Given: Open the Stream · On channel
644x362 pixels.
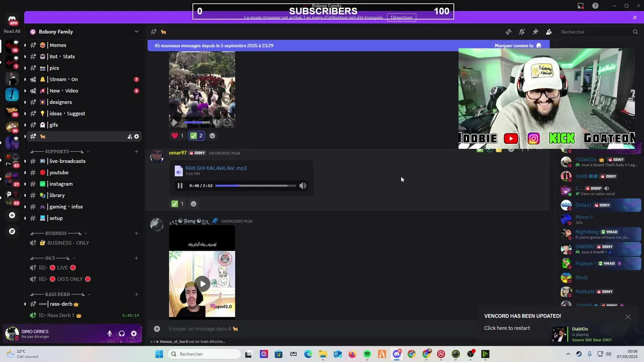Looking at the screenshot, I should pos(83,79).
